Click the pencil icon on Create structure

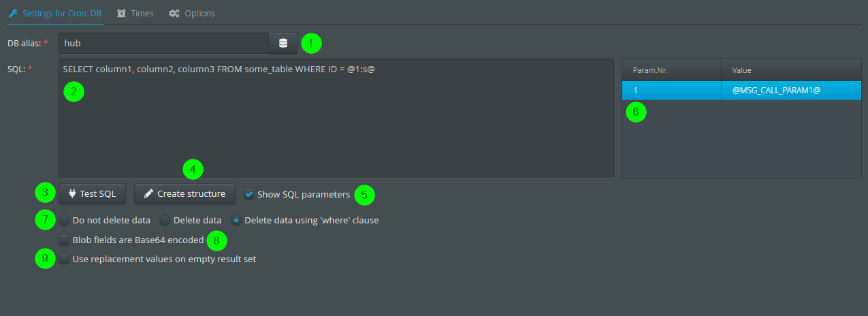click(x=148, y=193)
